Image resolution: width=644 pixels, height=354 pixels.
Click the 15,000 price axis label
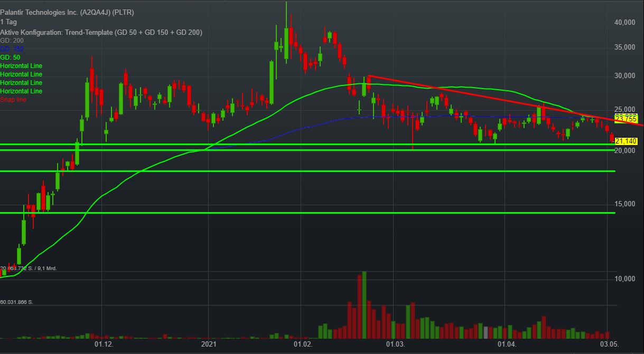625,204
